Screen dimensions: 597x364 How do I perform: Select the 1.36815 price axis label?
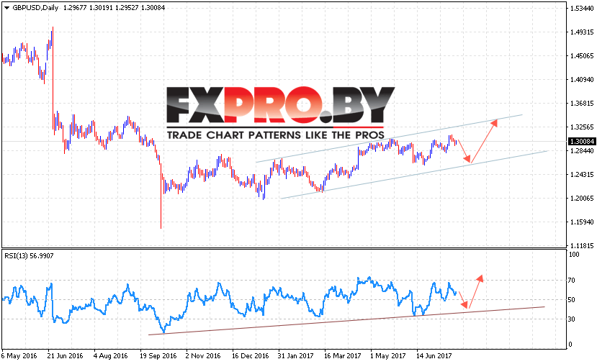click(582, 104)
